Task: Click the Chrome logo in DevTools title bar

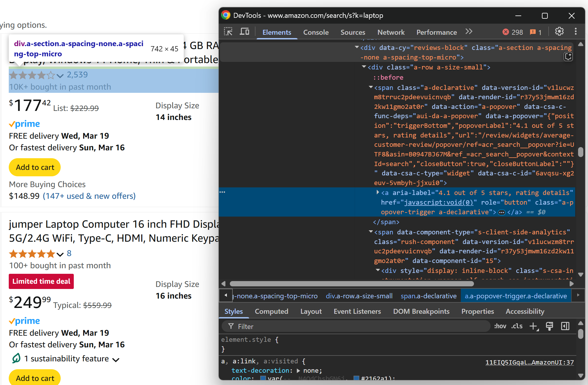Action: coord(225,15)
